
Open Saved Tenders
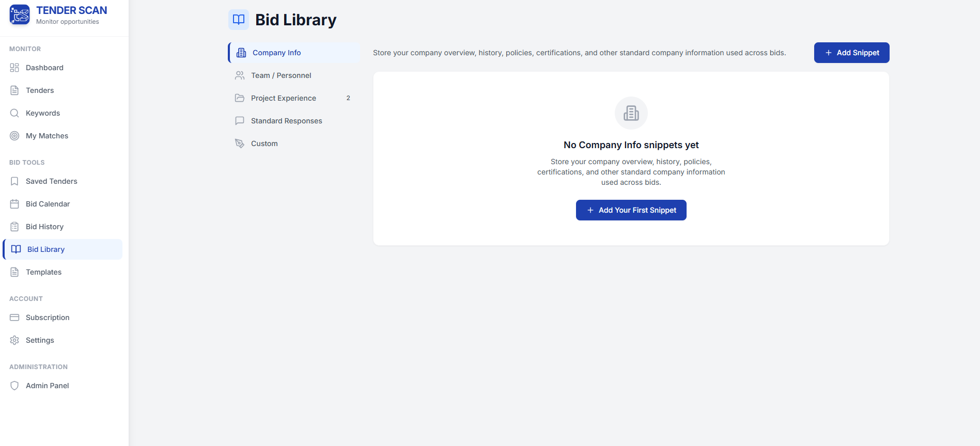(63, 181)
